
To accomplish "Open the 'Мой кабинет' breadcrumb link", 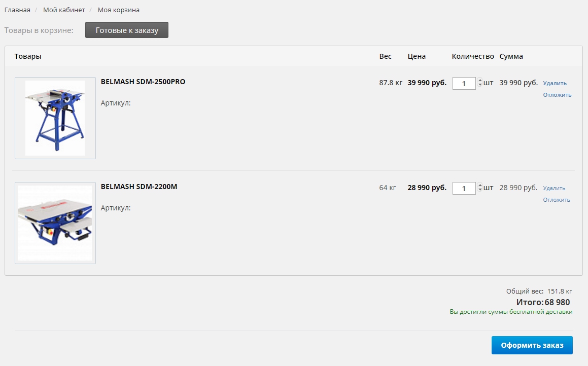I will pos(64,10).
